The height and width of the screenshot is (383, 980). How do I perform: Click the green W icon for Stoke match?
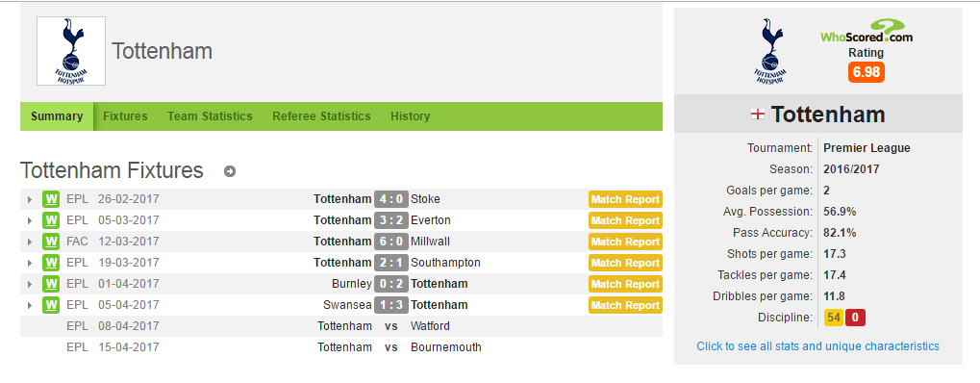[x=51, y=199]
